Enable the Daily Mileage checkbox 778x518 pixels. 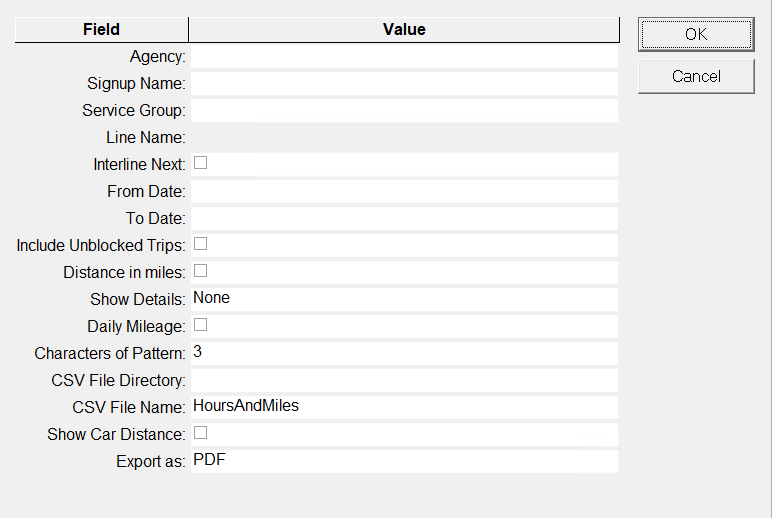(x=200, y=324)
